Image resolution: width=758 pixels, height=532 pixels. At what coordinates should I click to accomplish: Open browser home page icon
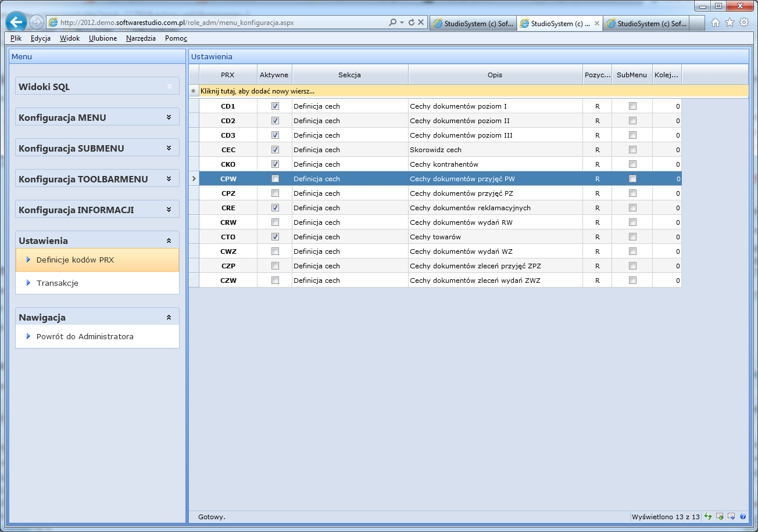pyautogui.click(x=716, y=23)
